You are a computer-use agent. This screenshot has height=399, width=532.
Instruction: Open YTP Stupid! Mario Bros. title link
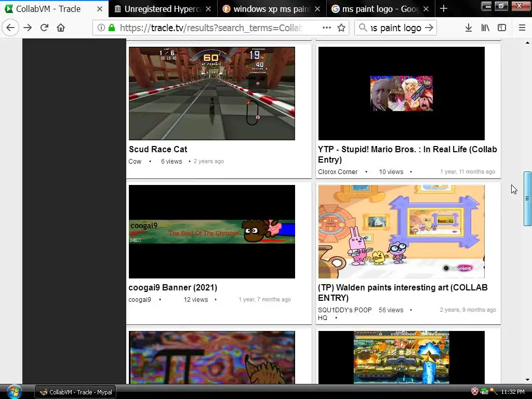(x=407, y=154)
